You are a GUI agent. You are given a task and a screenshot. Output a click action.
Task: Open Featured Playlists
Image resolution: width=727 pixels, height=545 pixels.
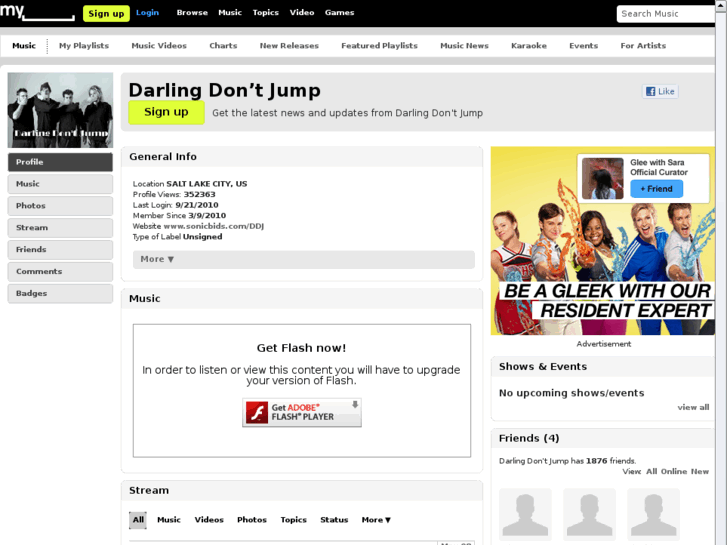379,45
